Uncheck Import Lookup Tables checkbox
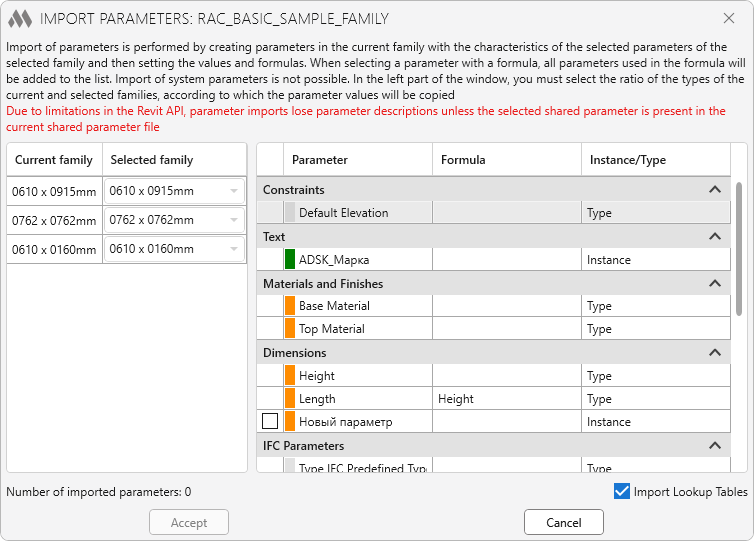 tap(622, 491)
